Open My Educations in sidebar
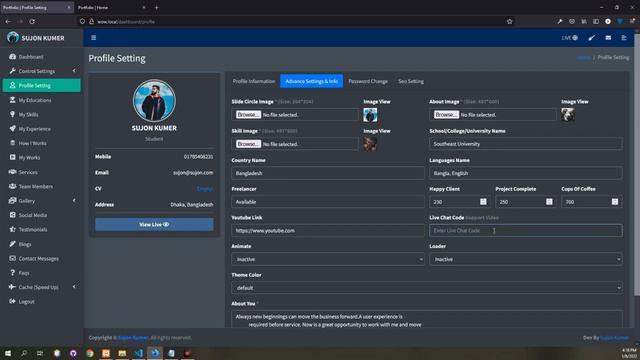 click(x=41, y=100)
